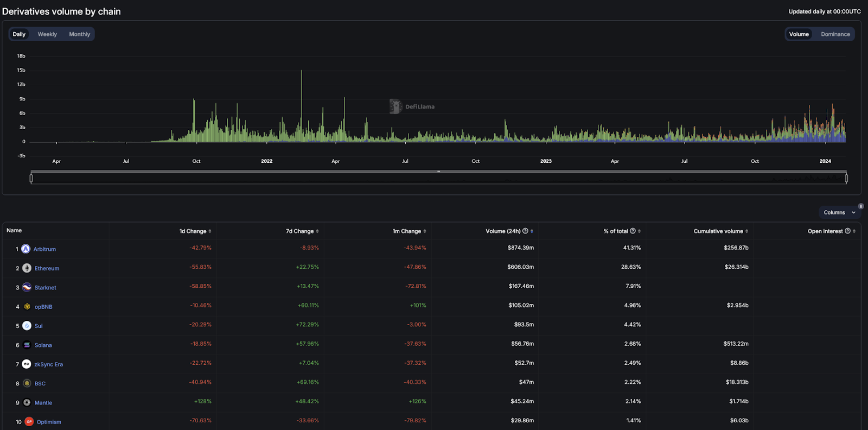Sort table by 7d Change arrows
The width and height of the screenshot is (868, 430).
[x=317, y=231]
